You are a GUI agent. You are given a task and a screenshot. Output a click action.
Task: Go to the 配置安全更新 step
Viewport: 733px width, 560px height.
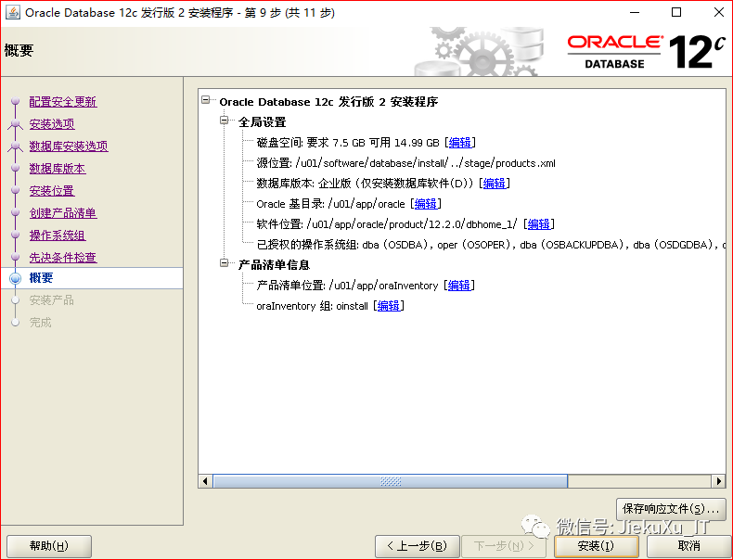point(63,102)
